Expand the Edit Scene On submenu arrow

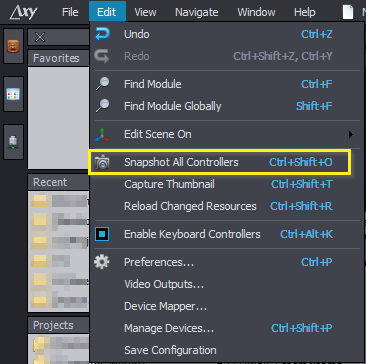point(350,135)
